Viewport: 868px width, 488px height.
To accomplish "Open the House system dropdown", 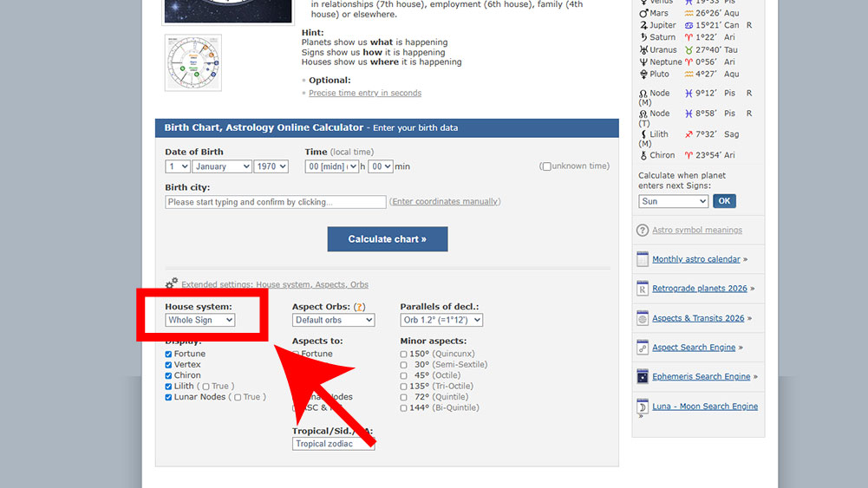I will point(200,320).
